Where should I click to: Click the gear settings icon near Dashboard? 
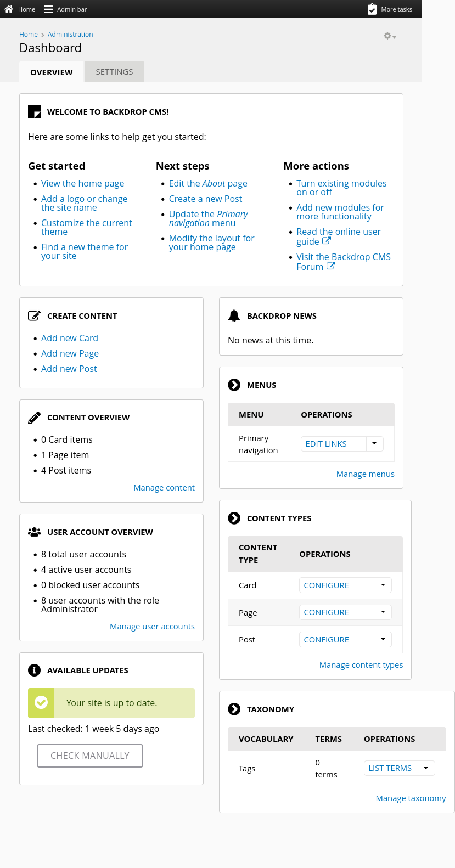pos(389,36)
